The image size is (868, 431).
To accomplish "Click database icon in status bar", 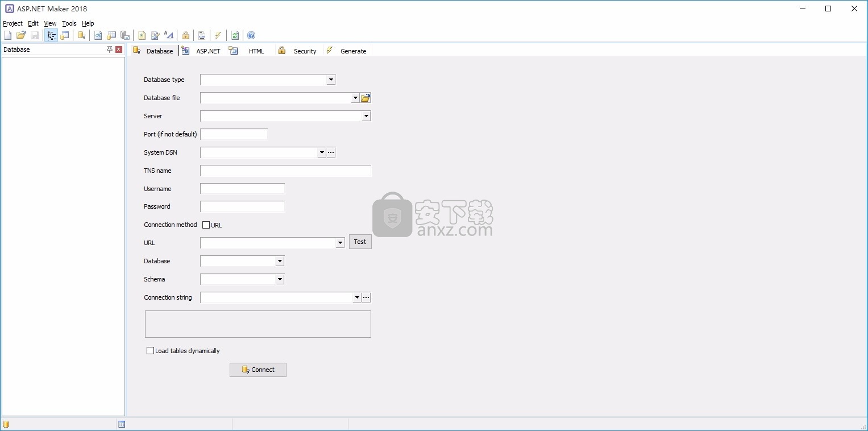I will point(6,424).
